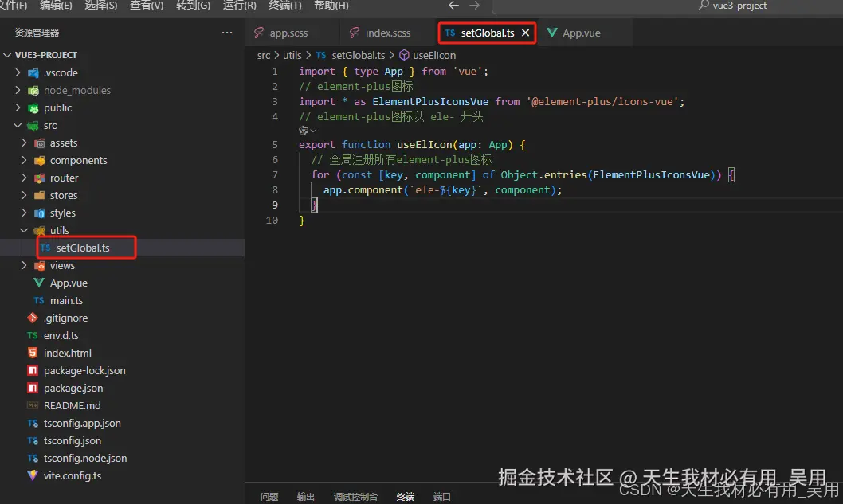Open the 终端 menu
The height and width of the screenshot is (504, 843).
[284, 6]
